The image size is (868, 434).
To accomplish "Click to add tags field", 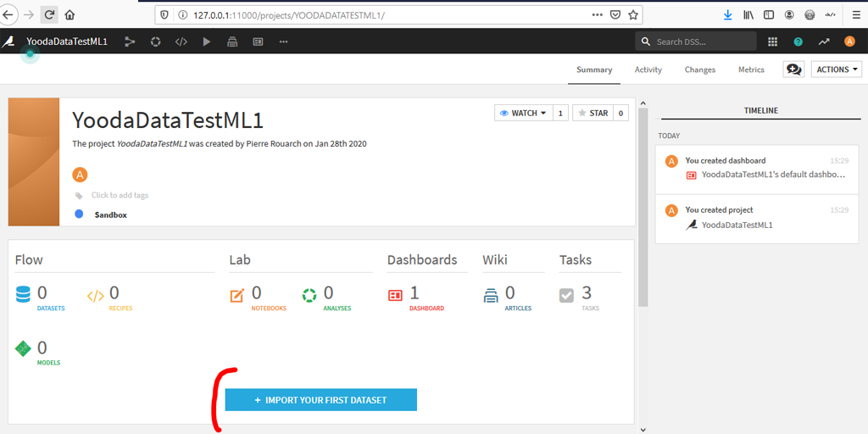I will 120,196.
